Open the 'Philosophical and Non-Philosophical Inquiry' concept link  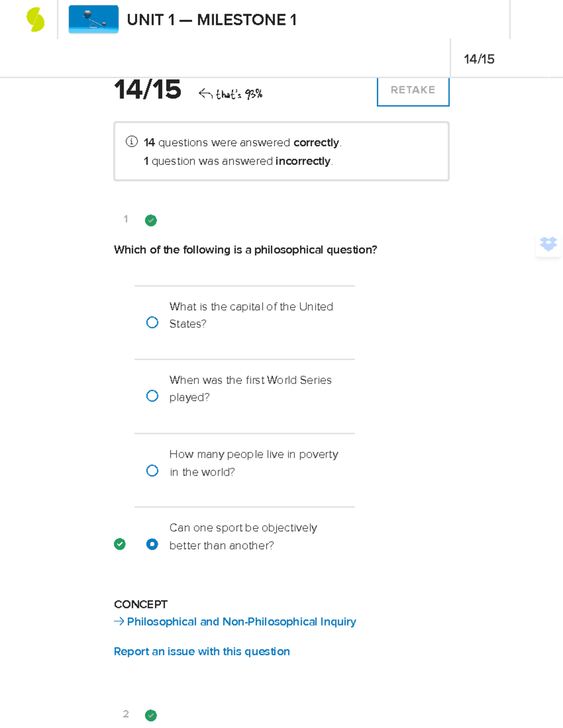pos(241,622)
